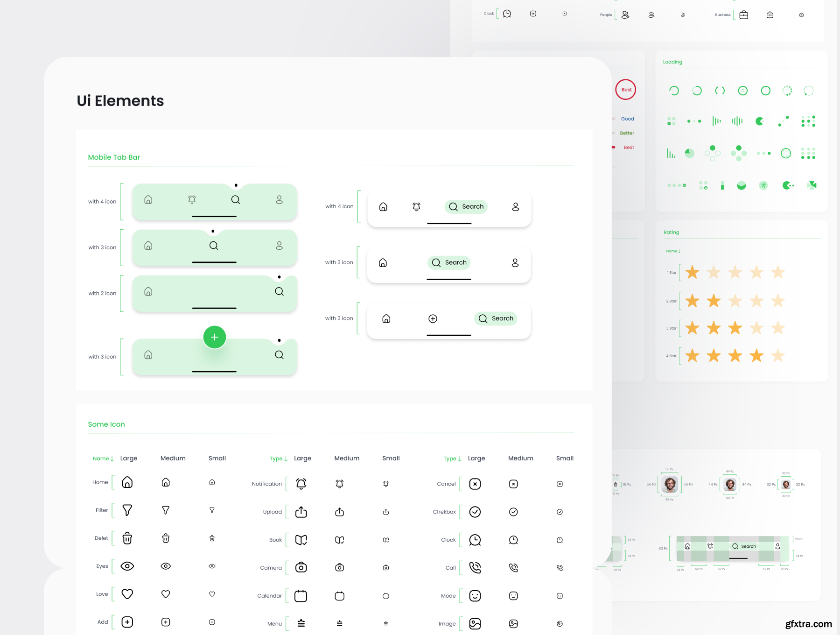The image size is (840, 635).
Task: Click the large Notification bell icon
Action: click(301, 484)
